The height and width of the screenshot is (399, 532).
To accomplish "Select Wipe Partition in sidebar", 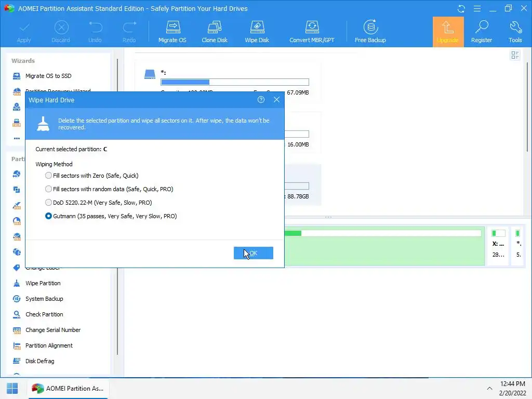I will pos(43,283).
